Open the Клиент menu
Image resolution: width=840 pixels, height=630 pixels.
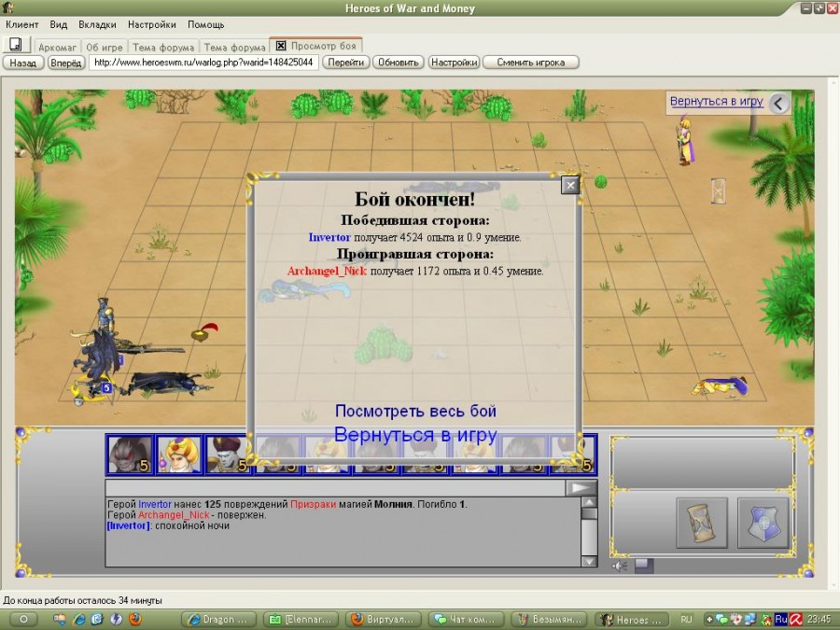(22, 24)
